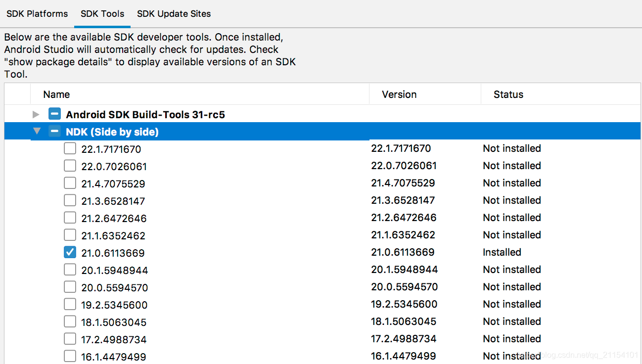Viewport: 642px width, 364px height.
Task: Click the Version column header
Action: point(399,94)
